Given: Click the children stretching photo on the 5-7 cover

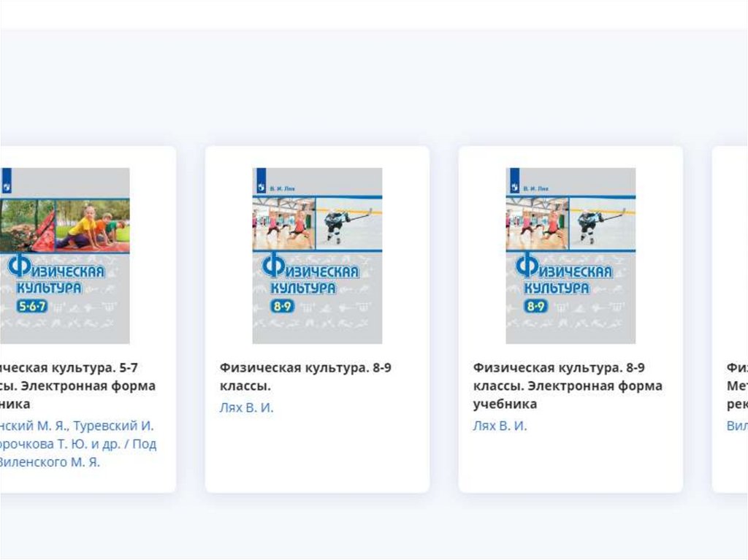Looking at the screenshot, I should tap(93, 226).
